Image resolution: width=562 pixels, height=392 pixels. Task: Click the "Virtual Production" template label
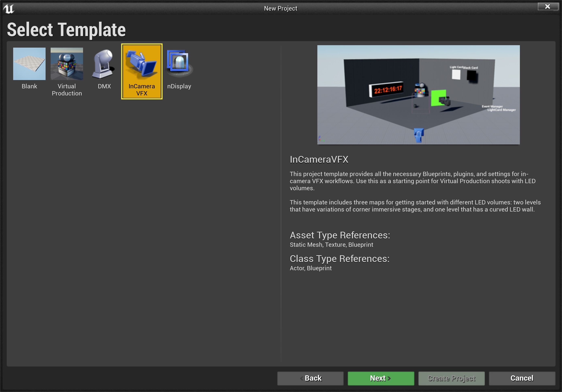[67, 90]
